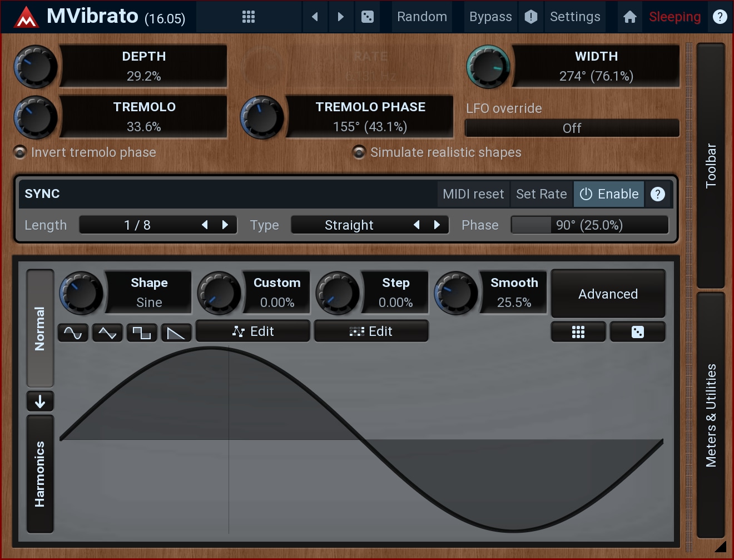Open help question mark in title bar
Image resolution: width=734 pixels, height=560 pixels.
[x=720, y=17]
